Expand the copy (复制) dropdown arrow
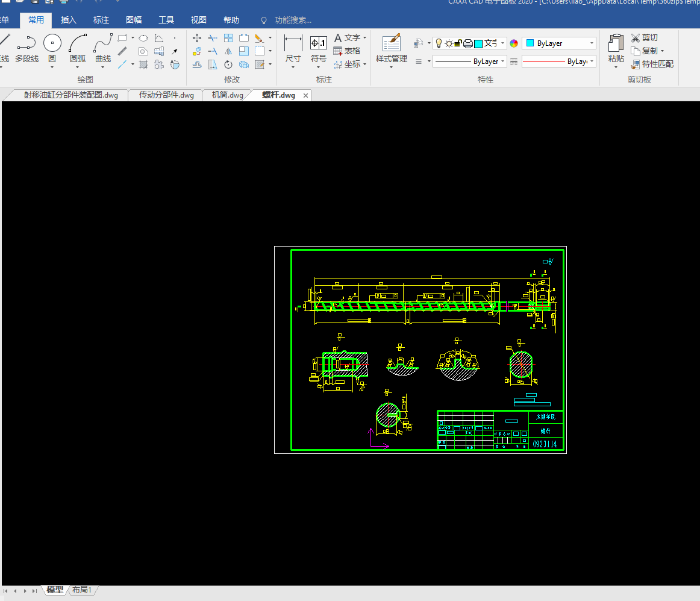700x601 pixels. tap(662, 51)
